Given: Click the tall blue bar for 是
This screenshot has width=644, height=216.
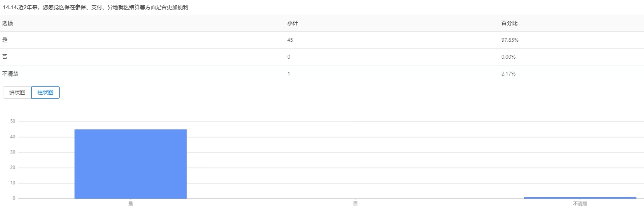Looking at the screenshot, I should (130, 164).
